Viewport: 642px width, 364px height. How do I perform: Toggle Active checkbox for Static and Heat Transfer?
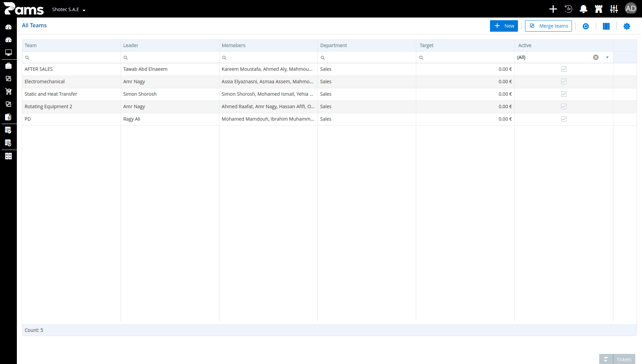pos(564,94)
